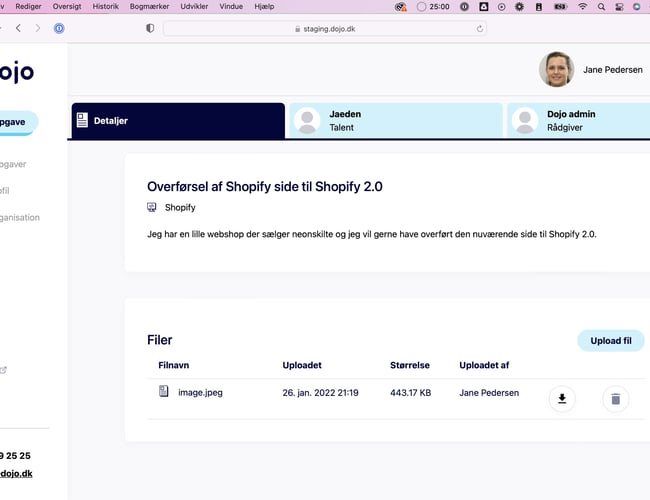Click the image.jpeg file icon
The width and height of the screenshot is (650, 500).
click(x=164, y=392)
